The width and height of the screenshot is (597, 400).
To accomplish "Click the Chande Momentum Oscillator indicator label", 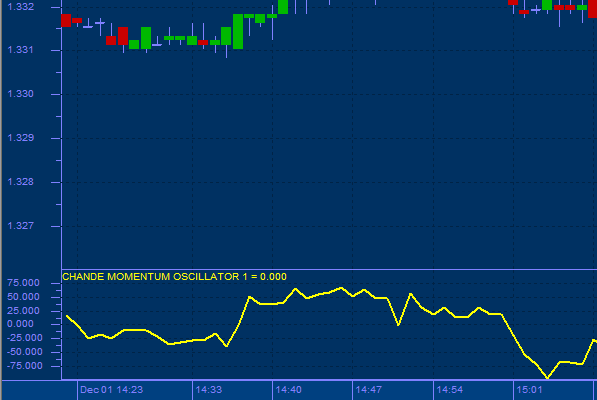I will coord(174,277).
